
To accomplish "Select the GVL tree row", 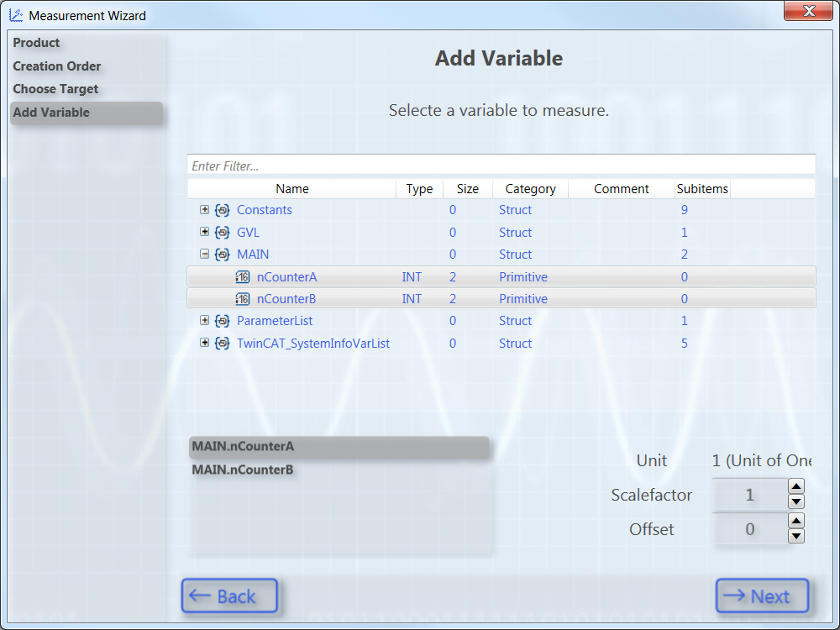I will (501, 233).
